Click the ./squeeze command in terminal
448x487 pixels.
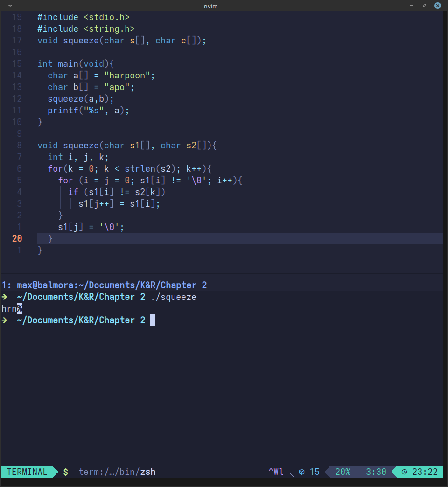coord(174,297)
